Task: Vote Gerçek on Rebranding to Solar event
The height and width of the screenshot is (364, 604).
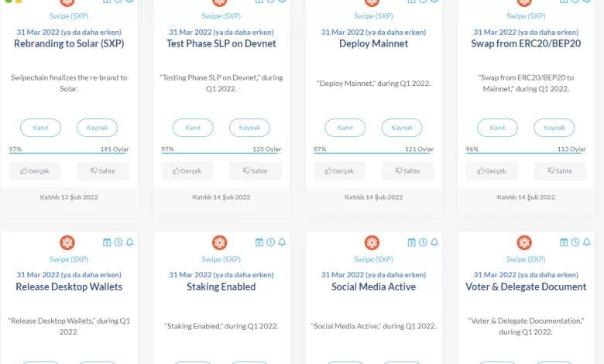Action: click(x=35, y=171)
